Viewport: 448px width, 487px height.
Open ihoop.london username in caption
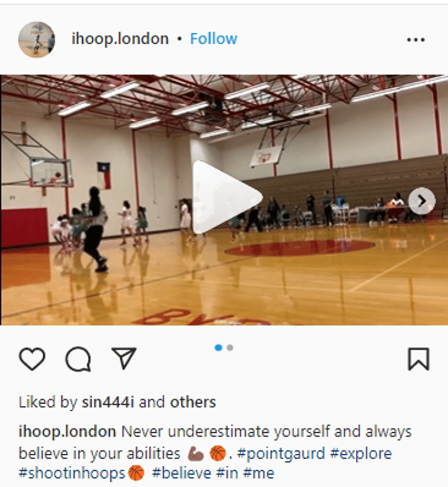pyautogui.click(x=67, y=432)
